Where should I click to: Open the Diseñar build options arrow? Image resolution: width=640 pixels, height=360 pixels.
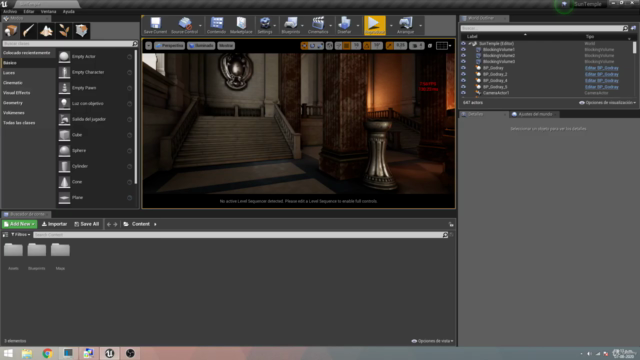(x=358, y=26)
